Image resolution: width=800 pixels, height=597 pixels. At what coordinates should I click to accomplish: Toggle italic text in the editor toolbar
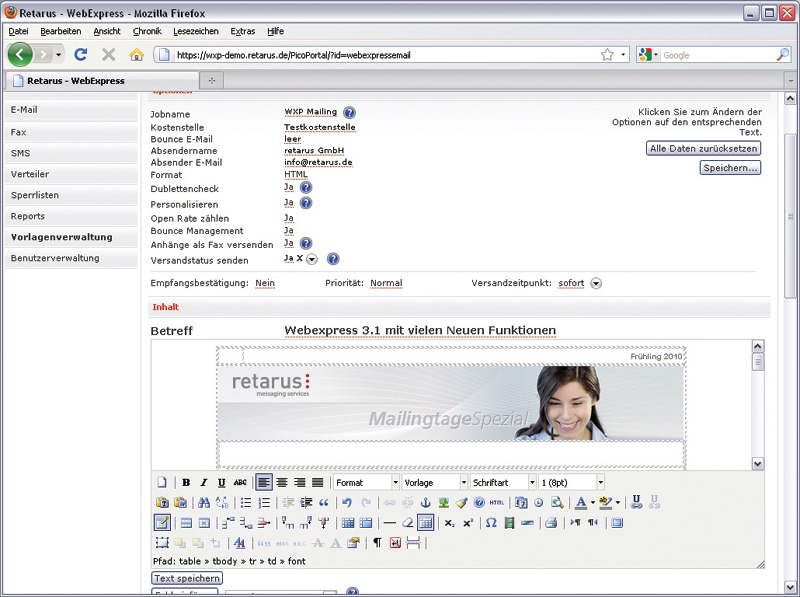(x=204, y=483)
